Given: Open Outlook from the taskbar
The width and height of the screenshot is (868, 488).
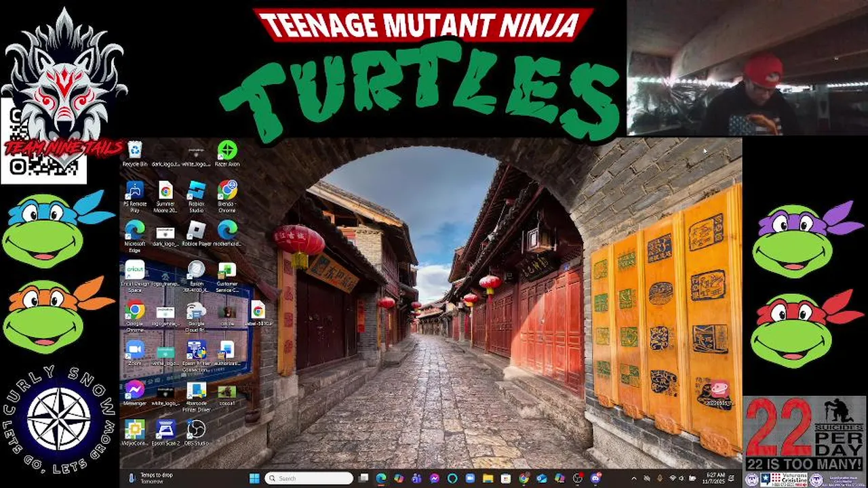Looking at the screenshot, I should 542,479.
